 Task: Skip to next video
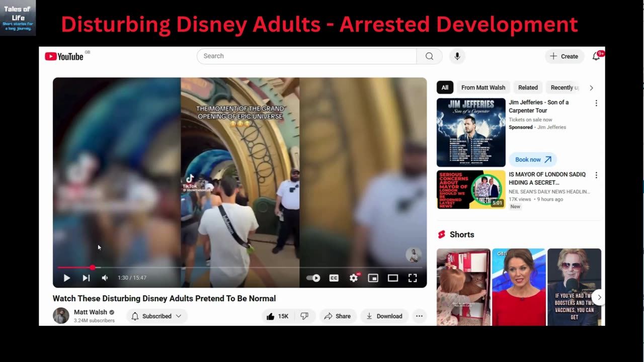point(86,278)
